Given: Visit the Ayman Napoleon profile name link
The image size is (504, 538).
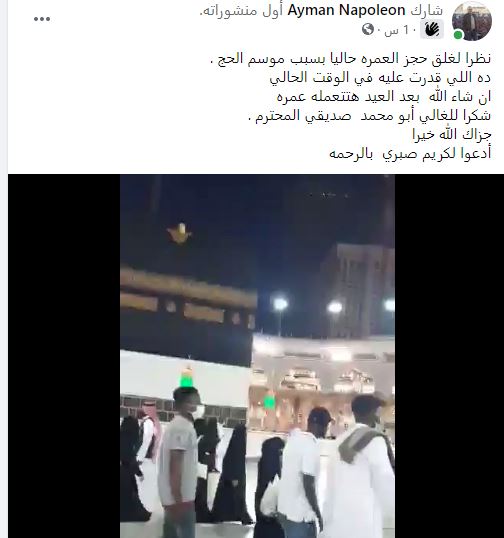Looking at the screenshot, I should point(346,10).
